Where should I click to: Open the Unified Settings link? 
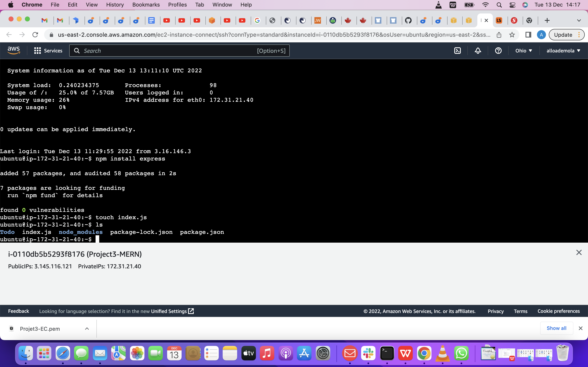click(169, 311)
